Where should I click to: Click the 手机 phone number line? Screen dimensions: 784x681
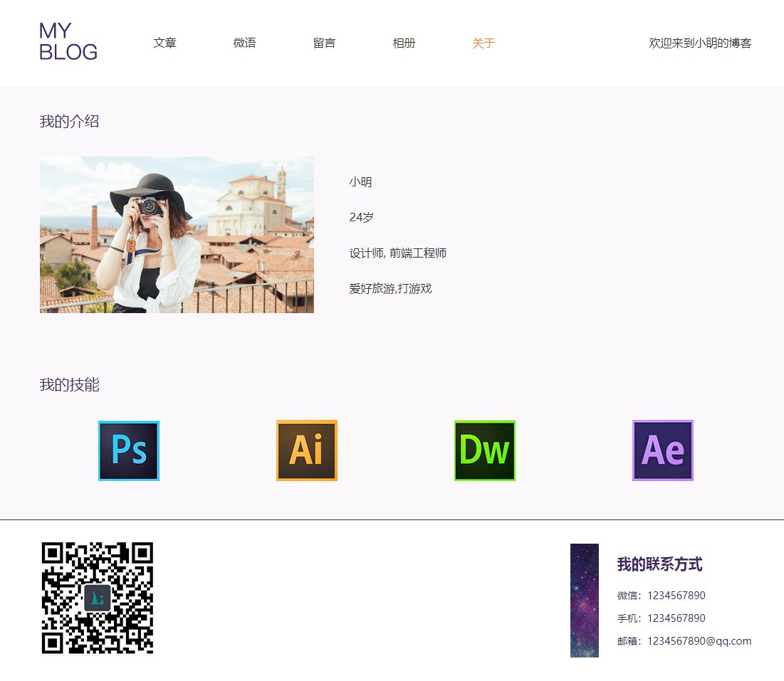click(662, 618)
